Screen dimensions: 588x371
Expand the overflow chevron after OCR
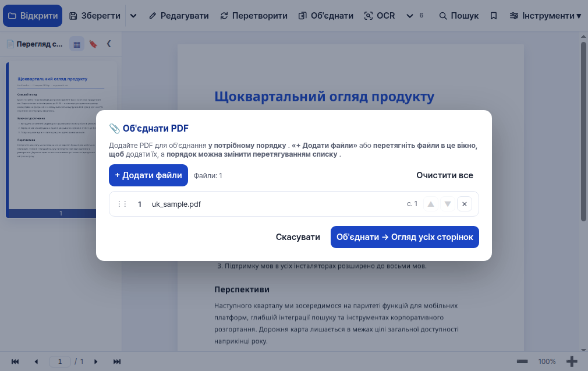pos(409,16)
